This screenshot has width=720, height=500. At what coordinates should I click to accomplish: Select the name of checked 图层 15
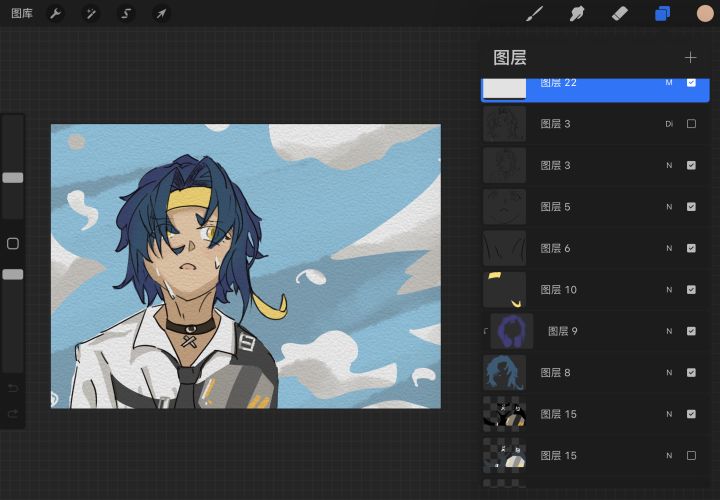click(558, 414)
